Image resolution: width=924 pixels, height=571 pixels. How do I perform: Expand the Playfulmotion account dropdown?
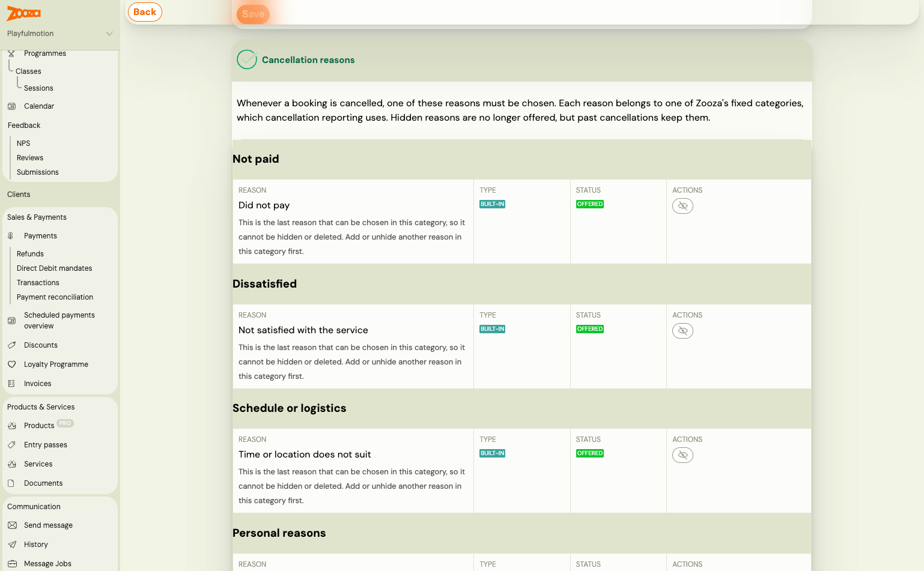pyautogui.click(x=59, y=34)
